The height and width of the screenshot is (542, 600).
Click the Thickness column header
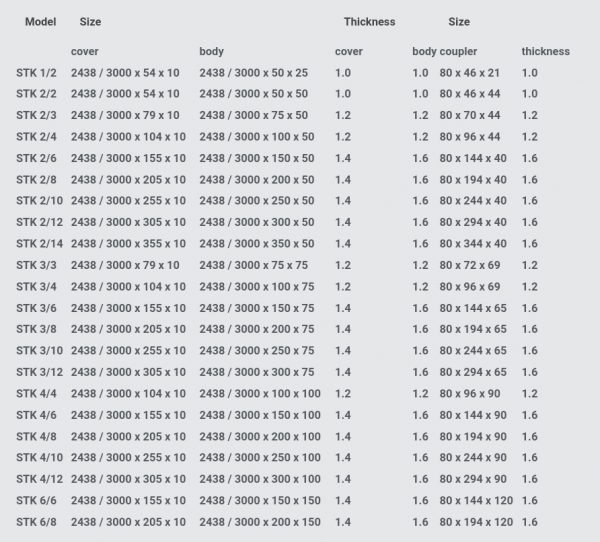point(369,22)
